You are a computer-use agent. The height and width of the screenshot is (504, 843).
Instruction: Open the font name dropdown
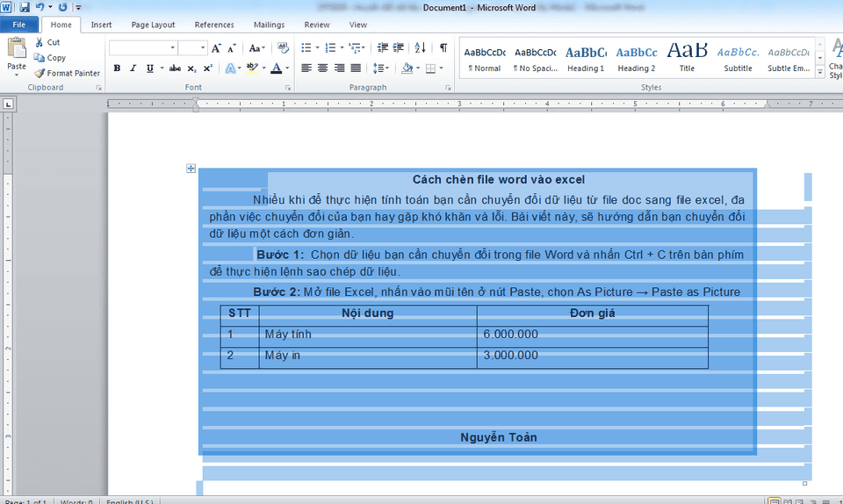point(172,48)
